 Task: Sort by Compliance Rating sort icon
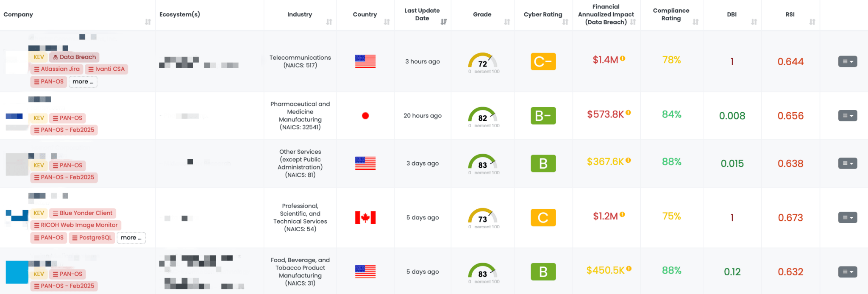pos(696,22)
